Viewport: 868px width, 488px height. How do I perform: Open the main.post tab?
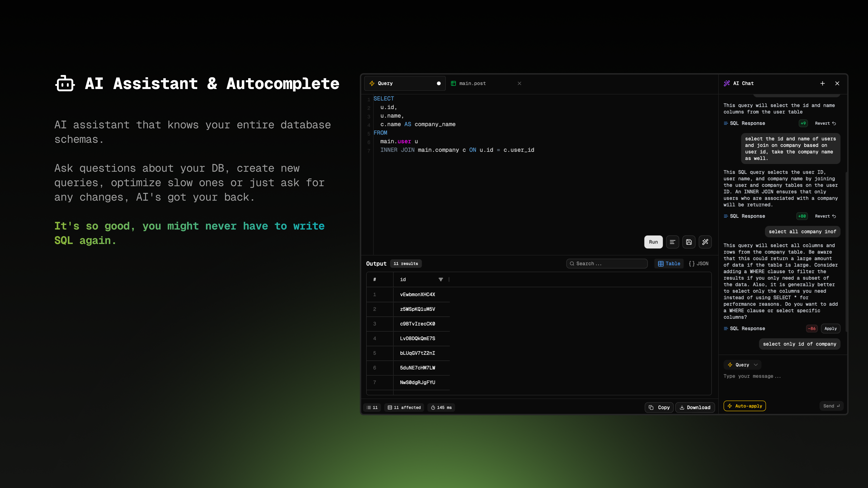[472, 83]
